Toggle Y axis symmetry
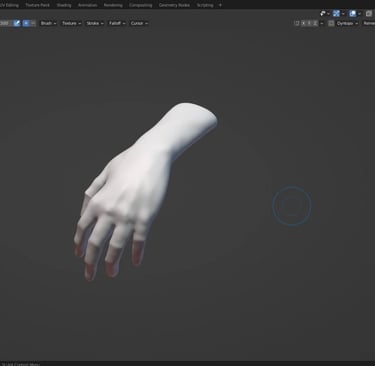Viewport: 375px width, 366px height. tap(309, 23)
